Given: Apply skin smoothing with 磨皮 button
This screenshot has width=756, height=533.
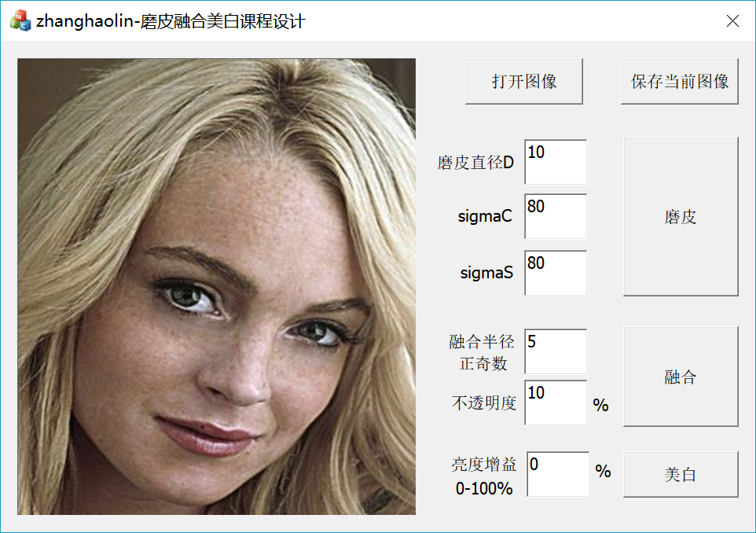Looking at the screenshot, I should point(681,216).
